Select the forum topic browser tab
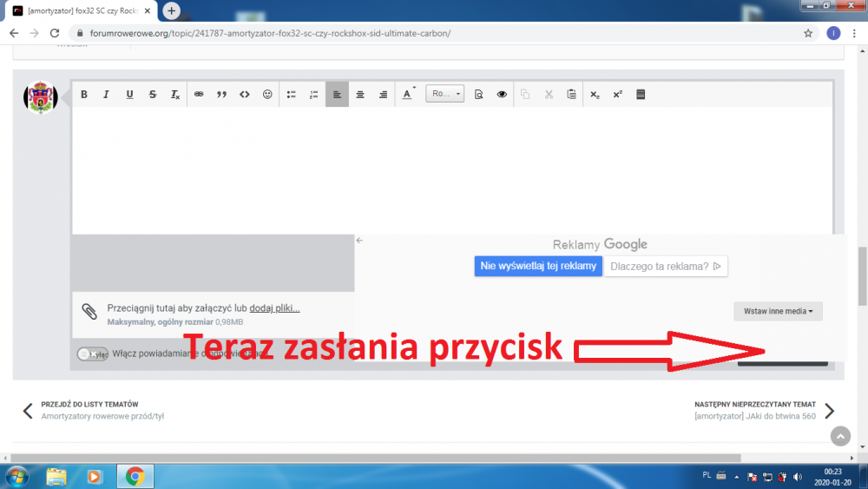Viewport: 868px width, 489px height. tap(82, 10)
